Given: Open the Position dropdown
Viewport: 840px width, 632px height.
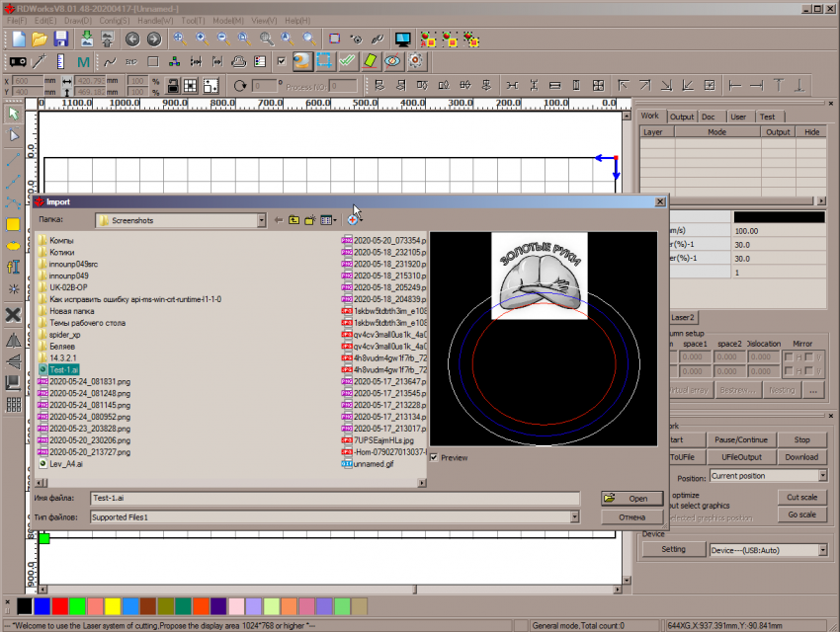Looking at the screenshot, I should 822,476.
